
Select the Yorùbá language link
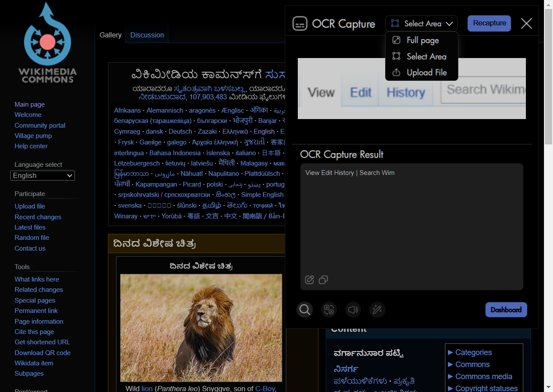pyautogui.click(x=172, y=216)
